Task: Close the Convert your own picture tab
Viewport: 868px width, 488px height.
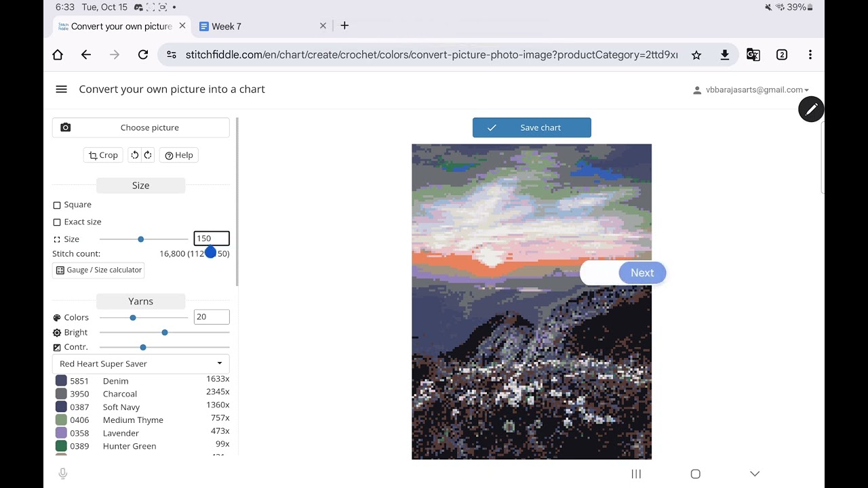Action: 182,26
